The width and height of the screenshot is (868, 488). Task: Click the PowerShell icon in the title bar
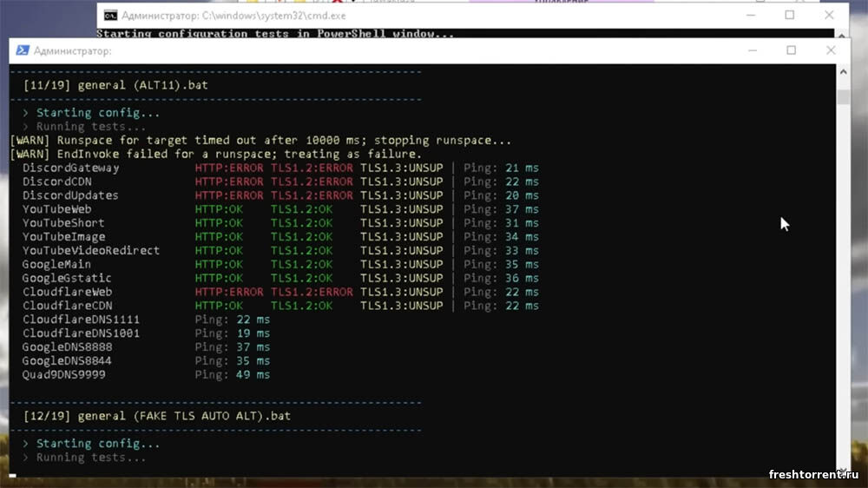[23, 51]
